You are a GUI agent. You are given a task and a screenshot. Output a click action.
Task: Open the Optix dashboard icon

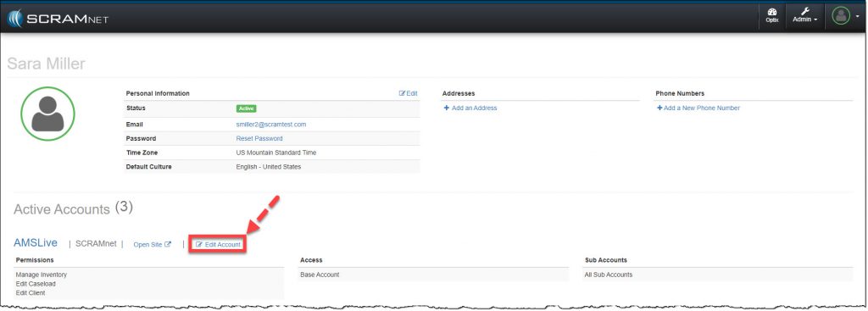click(771, 15)
